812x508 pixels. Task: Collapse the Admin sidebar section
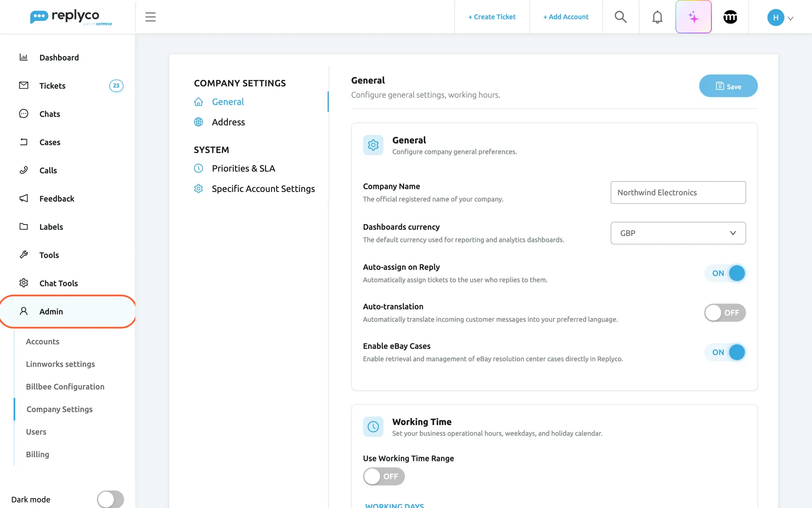68,312
